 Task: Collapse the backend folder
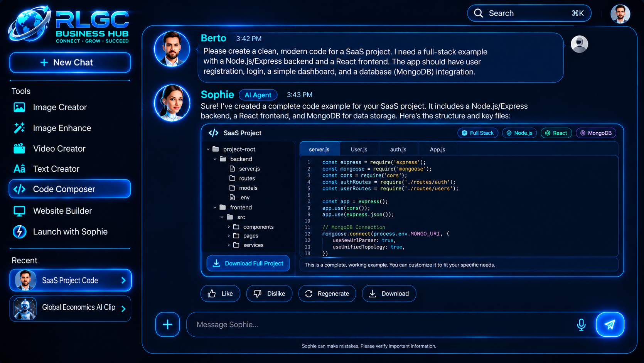click(x=215, y=159)
